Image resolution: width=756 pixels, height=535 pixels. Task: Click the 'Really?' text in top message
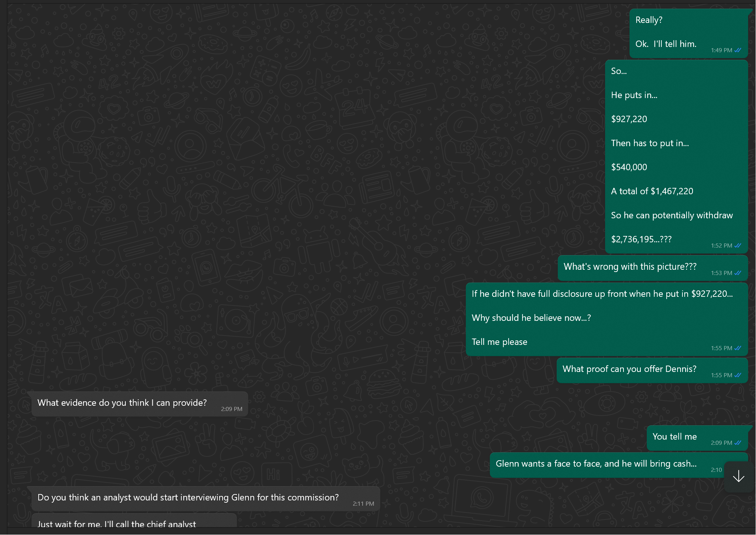click(649, 20)
